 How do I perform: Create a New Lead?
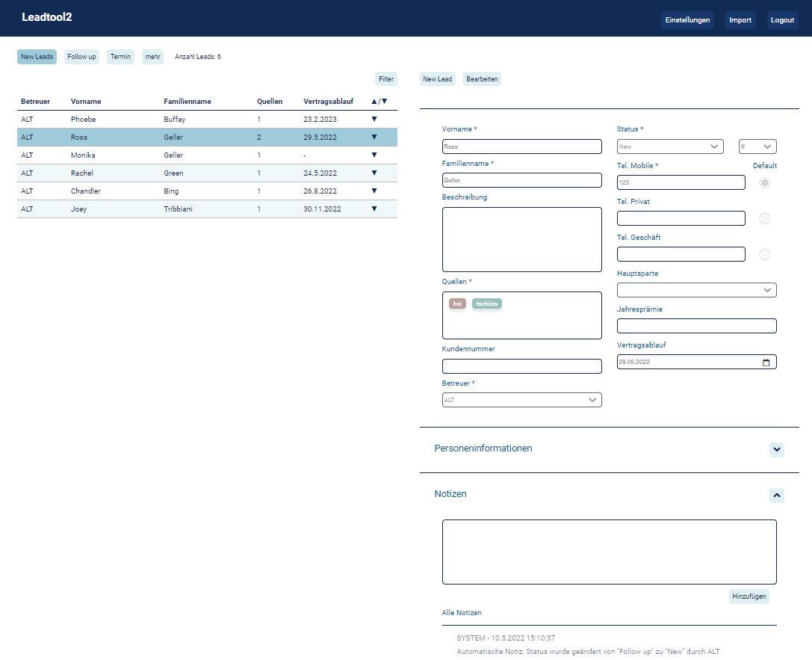click(438, 79)
